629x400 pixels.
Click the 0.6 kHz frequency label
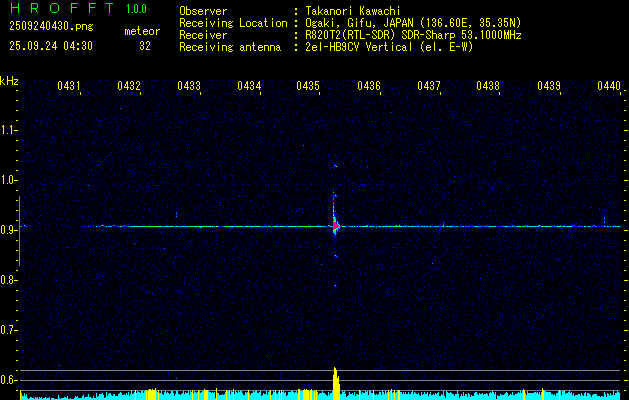[x=8, y=380]
